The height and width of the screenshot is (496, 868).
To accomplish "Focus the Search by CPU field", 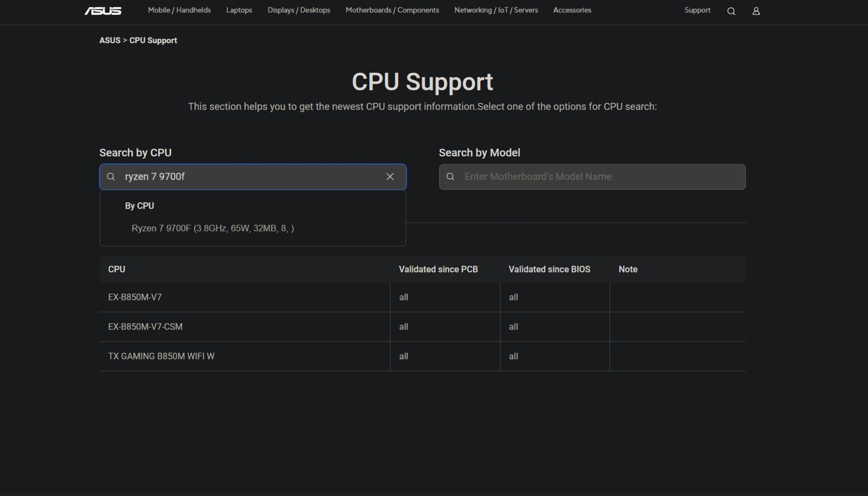I will [x=253, y=177].
